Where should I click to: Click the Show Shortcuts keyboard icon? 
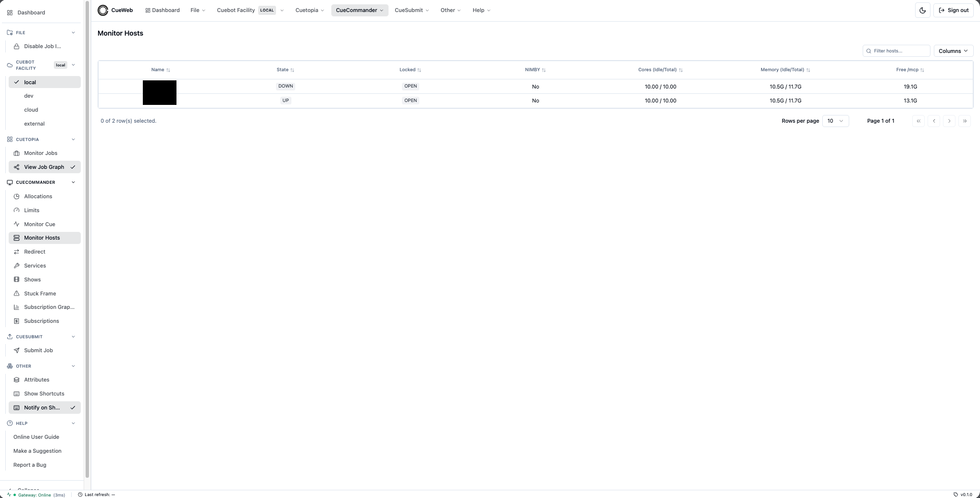[x=16, y=394]
